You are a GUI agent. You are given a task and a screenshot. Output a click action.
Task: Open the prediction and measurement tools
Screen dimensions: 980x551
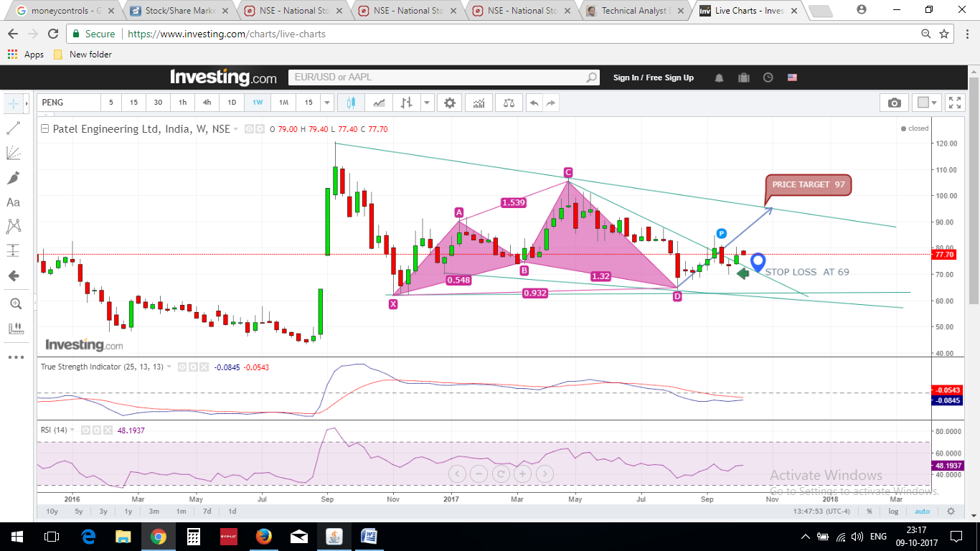(x=13, y=251)
